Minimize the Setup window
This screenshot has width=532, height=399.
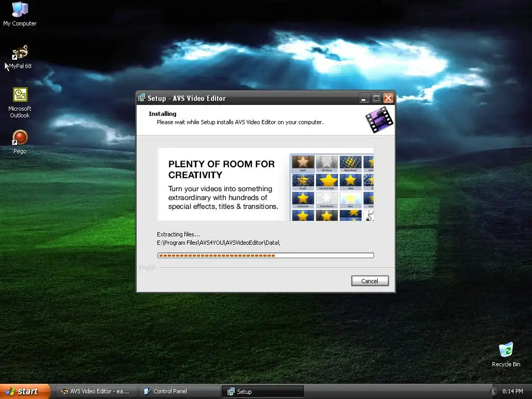point(364,98)
